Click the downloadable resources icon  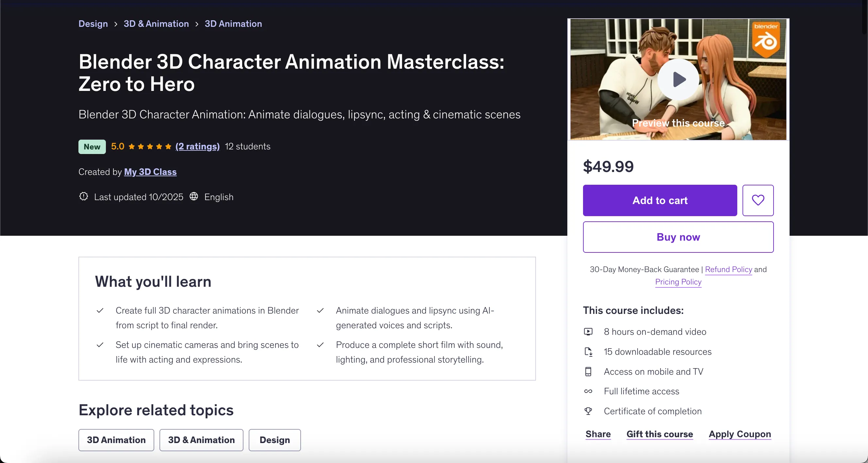pyautogui.click(x=588, y=352)
